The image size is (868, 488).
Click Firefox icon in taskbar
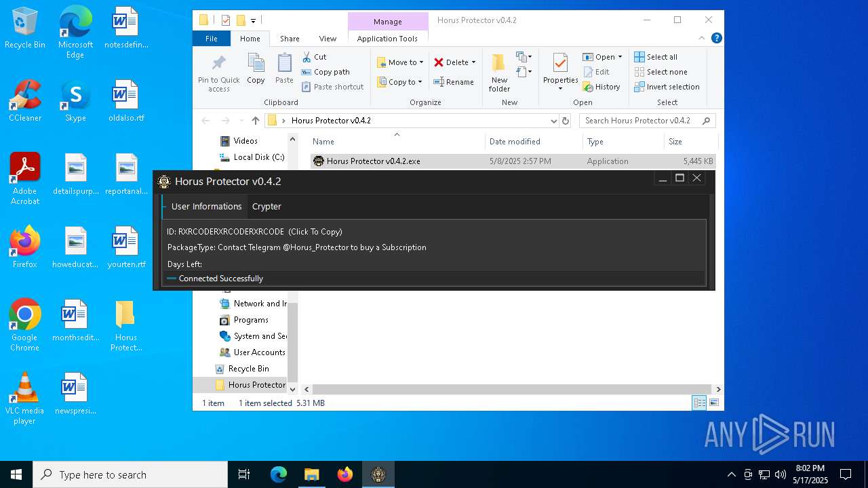click(x=345, y=474)
